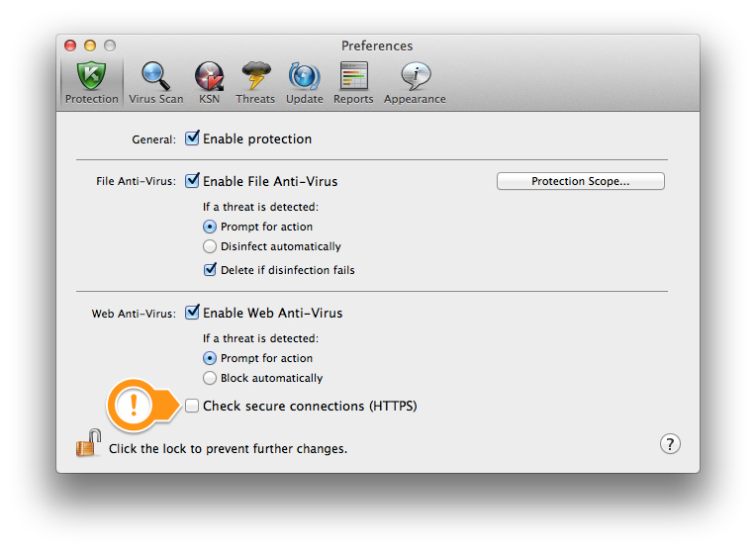
Task: Click the lock to prevent changes
Action: pyautogui.click(x=89, y=444)
